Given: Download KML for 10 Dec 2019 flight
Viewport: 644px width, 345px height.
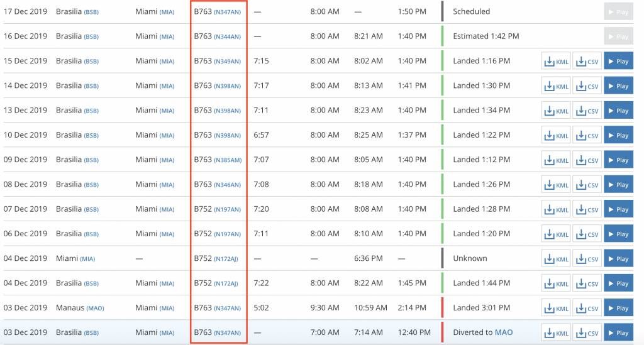Looking at the screenshot, I should [556, 135].
